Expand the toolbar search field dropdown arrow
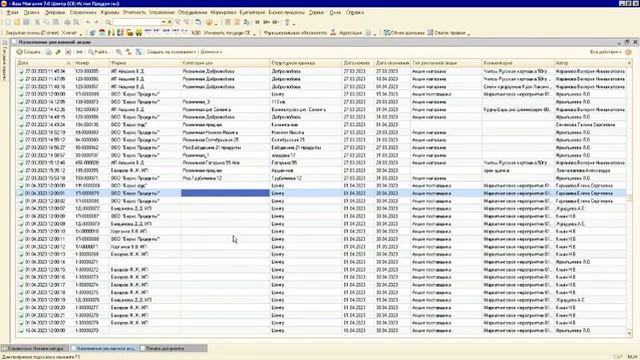 (x=163, y=22)
